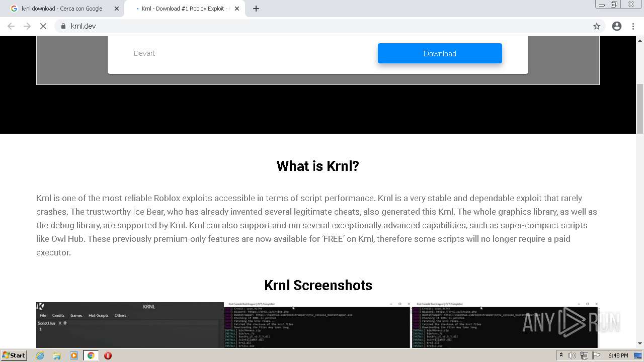Image resolution: width=644 pixels, height=362 pixels.
Task: Launch Internet Explorer from the taskbar
Action: pyautogui.click(x=40, y=355)
